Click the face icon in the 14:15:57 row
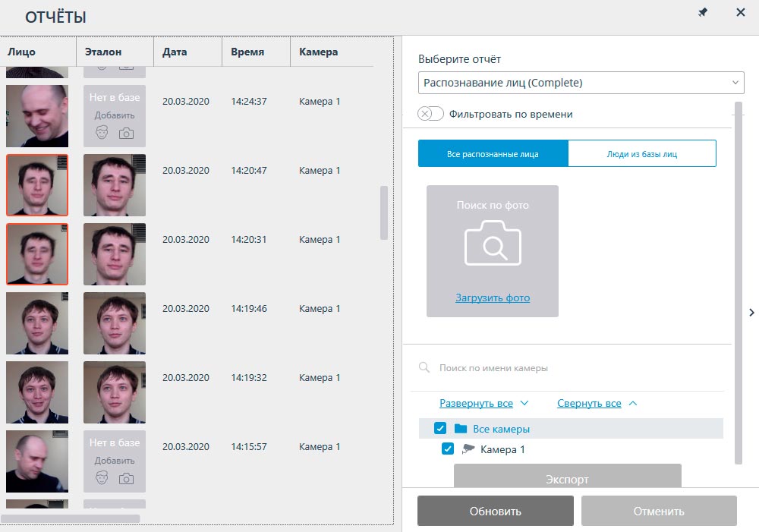 coord(102,478)
